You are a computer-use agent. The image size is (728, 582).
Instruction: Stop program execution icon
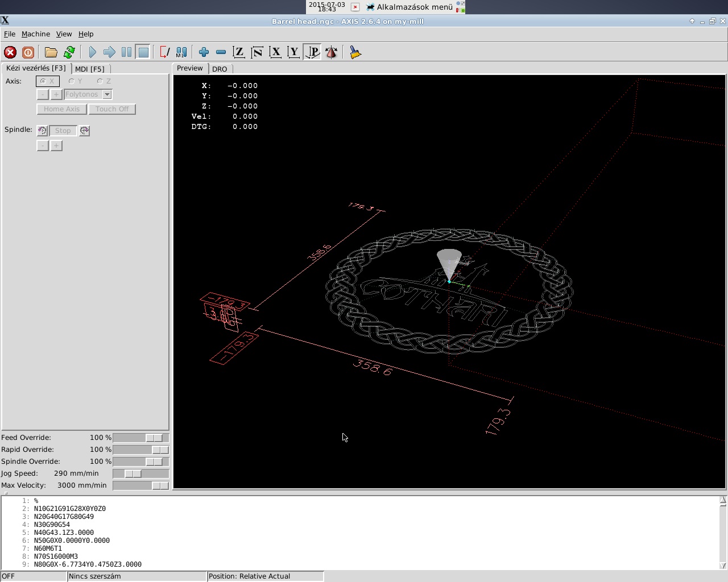point(143,52)
